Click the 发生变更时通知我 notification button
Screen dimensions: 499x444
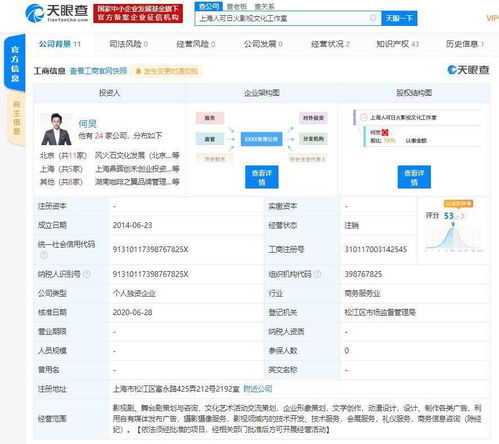click(167, 71)
